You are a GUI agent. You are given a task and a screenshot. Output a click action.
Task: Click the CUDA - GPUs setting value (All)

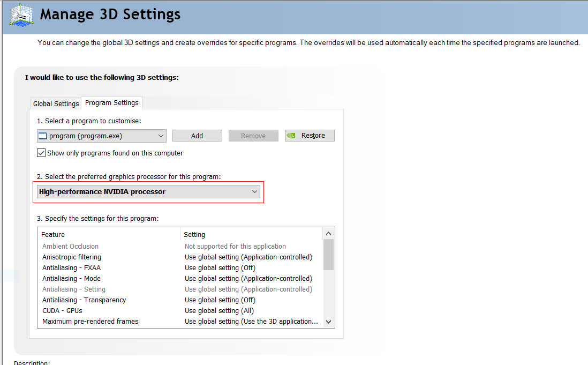220,311
